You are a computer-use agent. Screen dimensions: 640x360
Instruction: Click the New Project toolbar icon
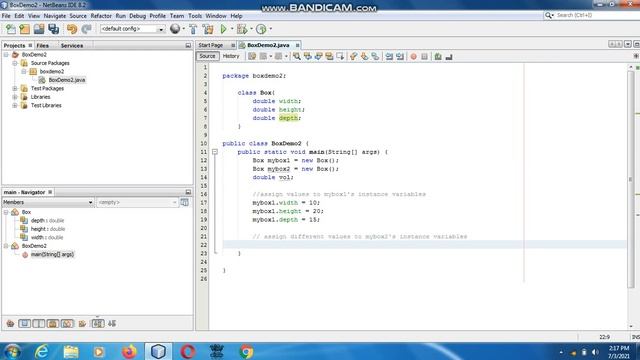tap(24, 29)
